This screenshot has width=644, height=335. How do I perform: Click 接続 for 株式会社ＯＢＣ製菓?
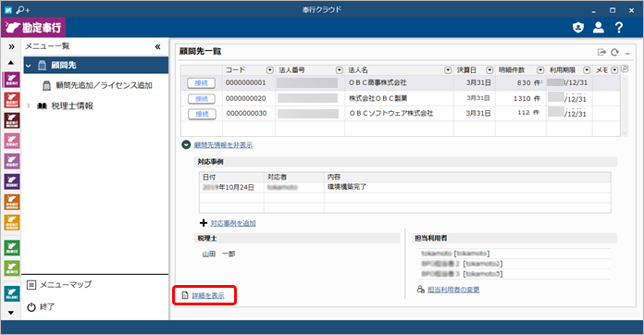202,98
